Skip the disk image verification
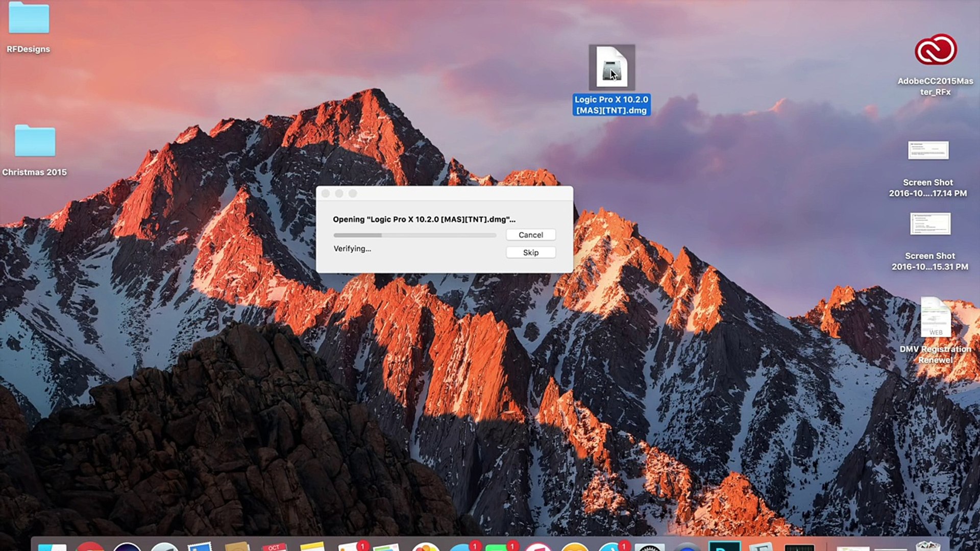980x551 pixels. tap(530, 253)
